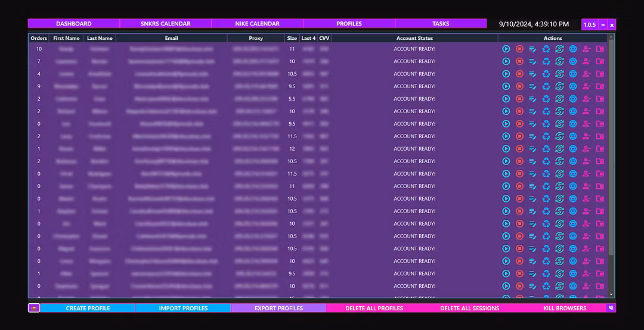Click globe icon in size 5.5 row

pyautogui.click(x=573, y=99)
